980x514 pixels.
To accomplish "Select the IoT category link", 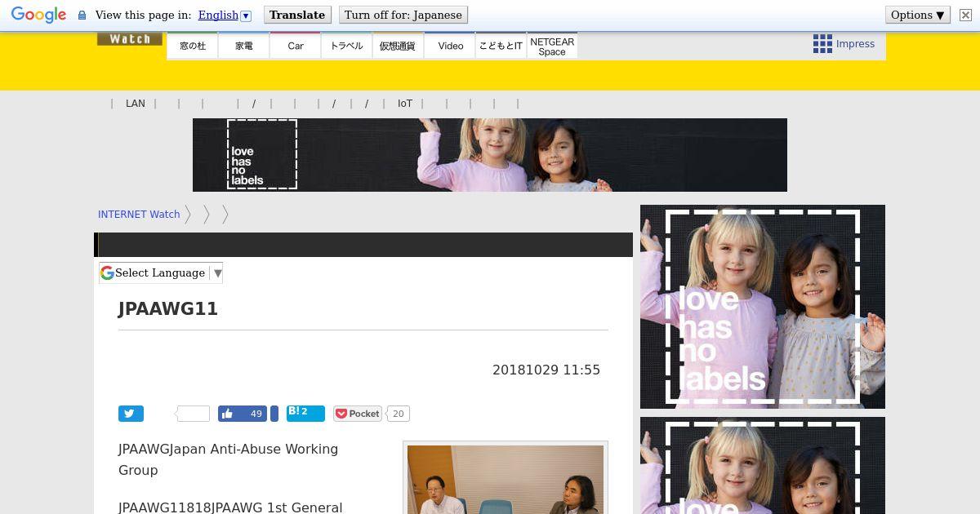I will point(405,104).
